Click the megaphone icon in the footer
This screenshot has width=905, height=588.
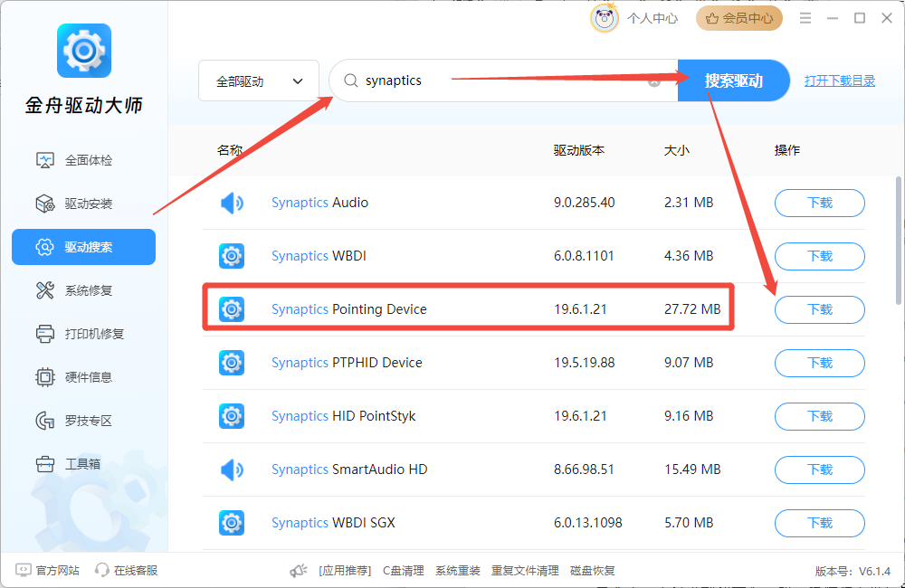click(299, 571)
